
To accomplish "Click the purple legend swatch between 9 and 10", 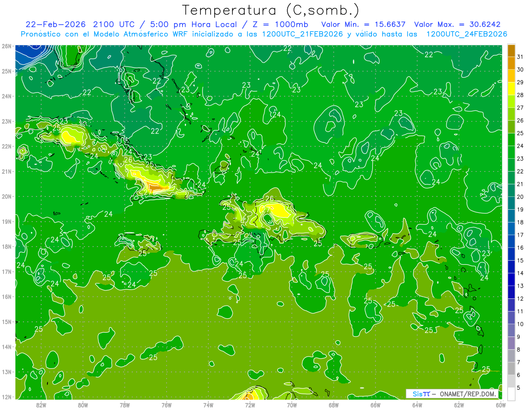I will tap(511, 330).
